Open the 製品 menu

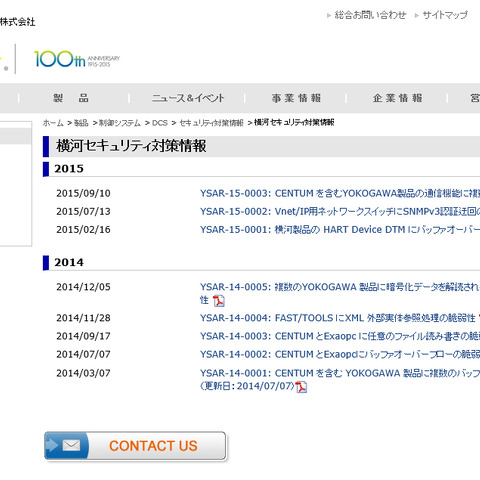pos(71,98)
